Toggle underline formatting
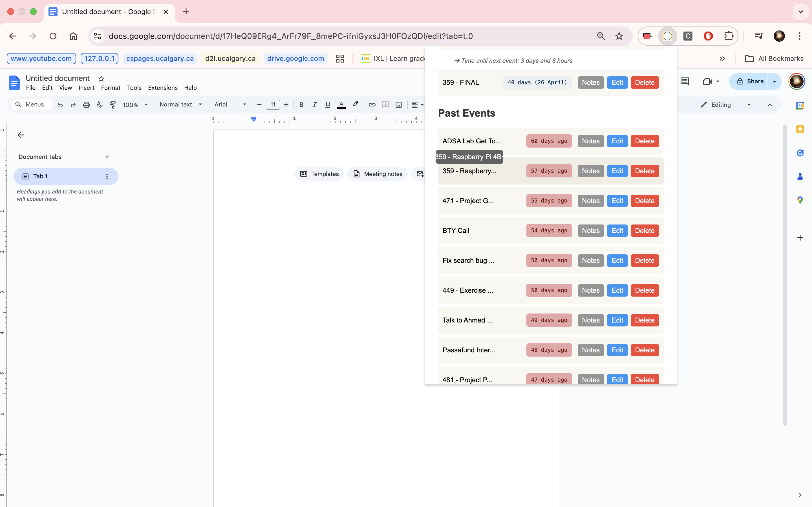The width and height of the screenshot is (812, 507). click(328, 104)
